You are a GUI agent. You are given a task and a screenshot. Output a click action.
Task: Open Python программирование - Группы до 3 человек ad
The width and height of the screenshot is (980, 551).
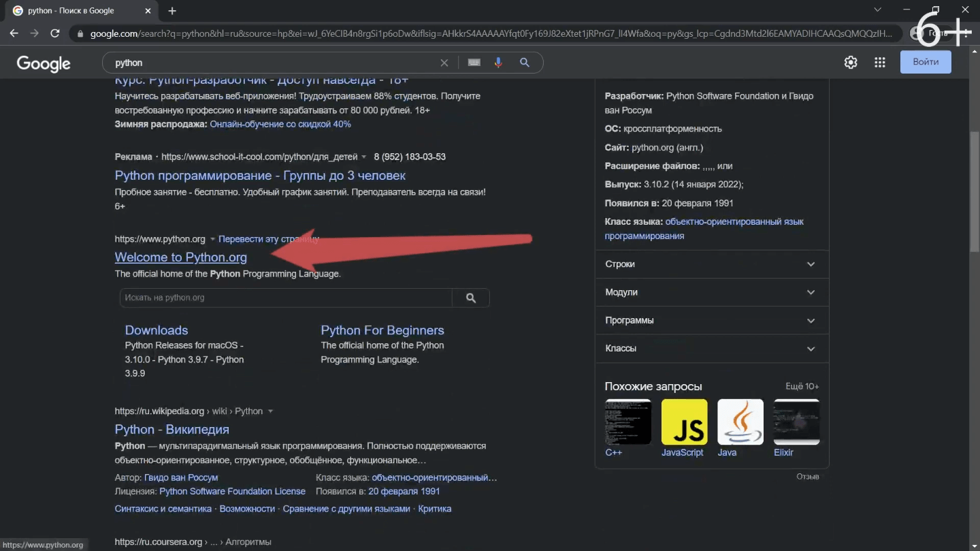pyautogui.click(x=260, y=176)
